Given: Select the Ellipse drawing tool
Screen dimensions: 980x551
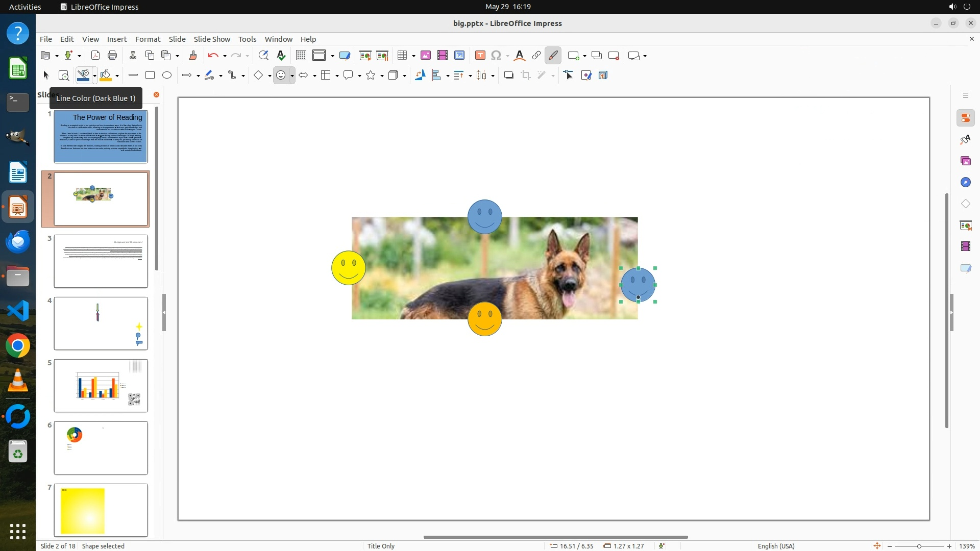Looking at the screenshot, I should (167, 76).
